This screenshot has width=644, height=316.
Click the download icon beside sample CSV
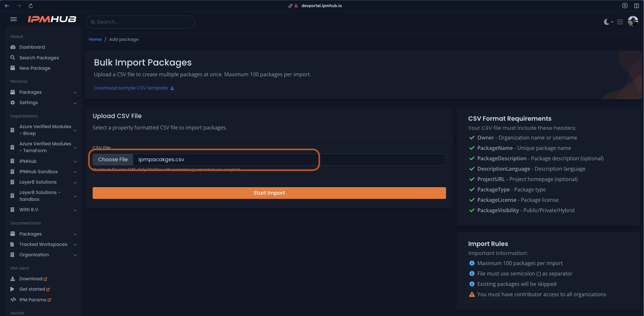(172, 88)
